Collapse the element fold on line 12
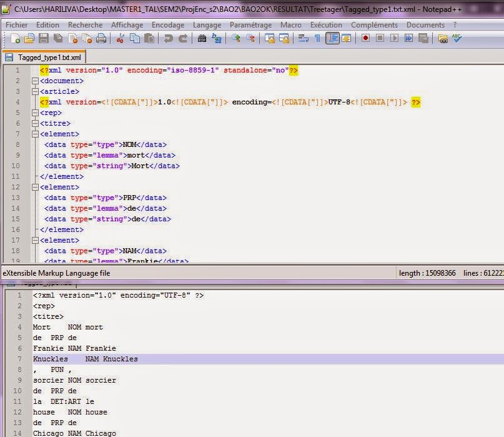The width and height of the screenshot is (504, 437). click(36, 187)
